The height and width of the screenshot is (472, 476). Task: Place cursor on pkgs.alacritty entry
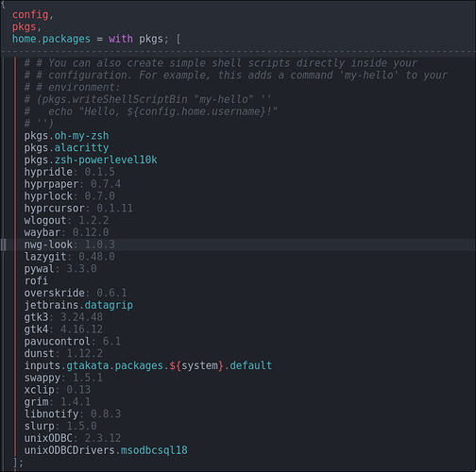pos(66,147)
